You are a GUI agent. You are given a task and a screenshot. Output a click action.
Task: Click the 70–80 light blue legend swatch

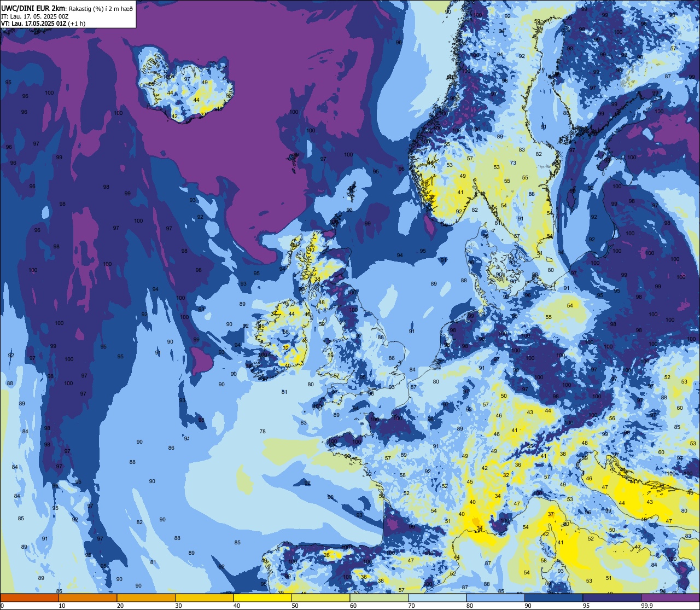pyautogui.click(x=437, y=597)
